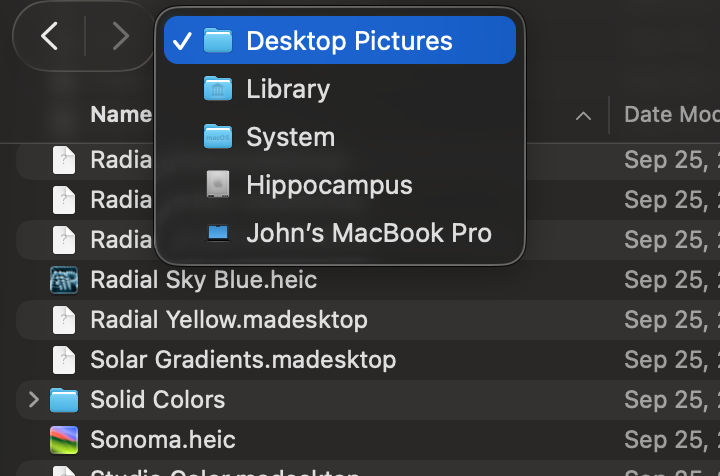Choose Library from the path menu

click(x=288, y=89)
